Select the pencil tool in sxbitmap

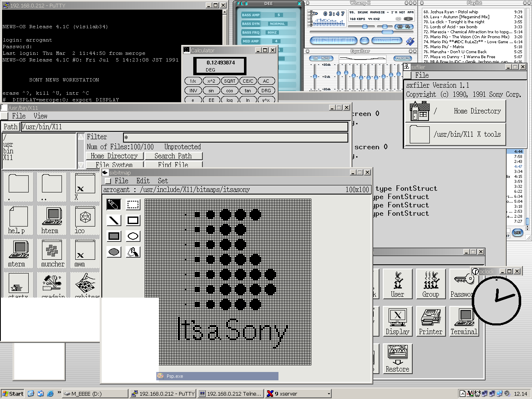[x=114, y=204]
